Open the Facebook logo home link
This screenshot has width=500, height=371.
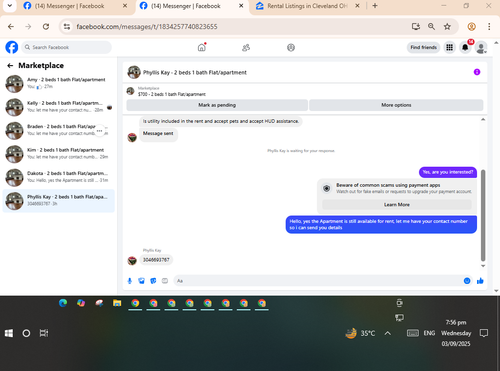tap(12, 47)
